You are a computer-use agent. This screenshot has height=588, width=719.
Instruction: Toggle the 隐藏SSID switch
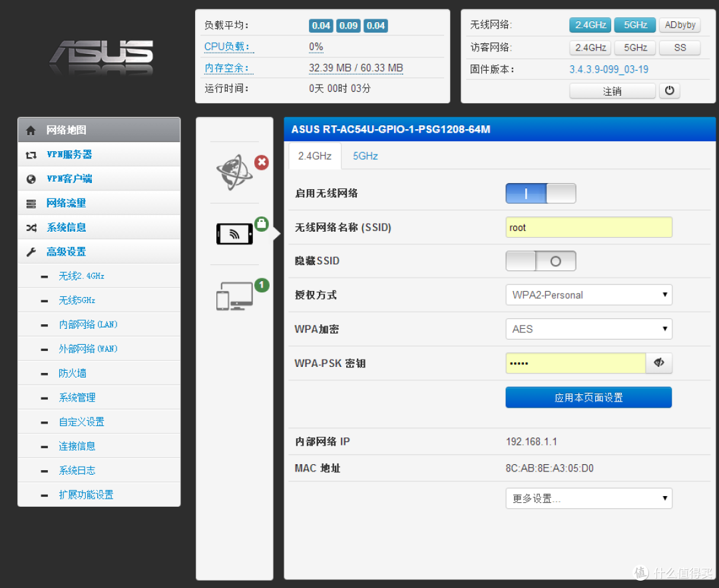pos(541,261)
